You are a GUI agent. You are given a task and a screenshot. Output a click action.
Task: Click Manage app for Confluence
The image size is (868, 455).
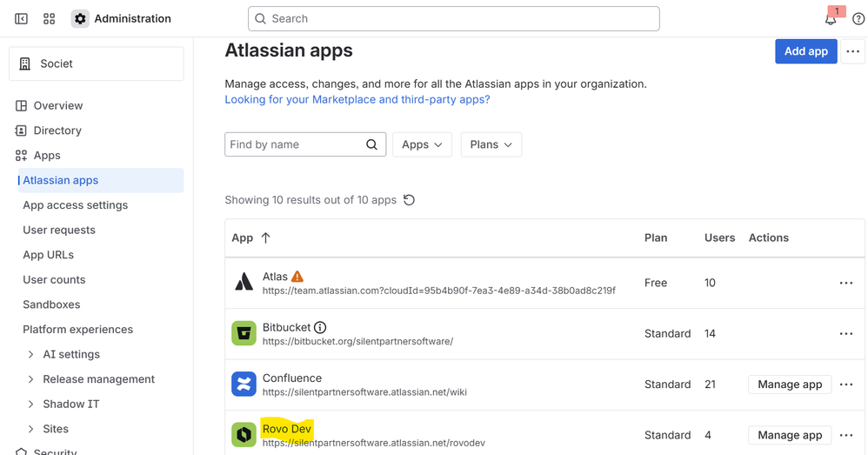click(x=790, y=385)
